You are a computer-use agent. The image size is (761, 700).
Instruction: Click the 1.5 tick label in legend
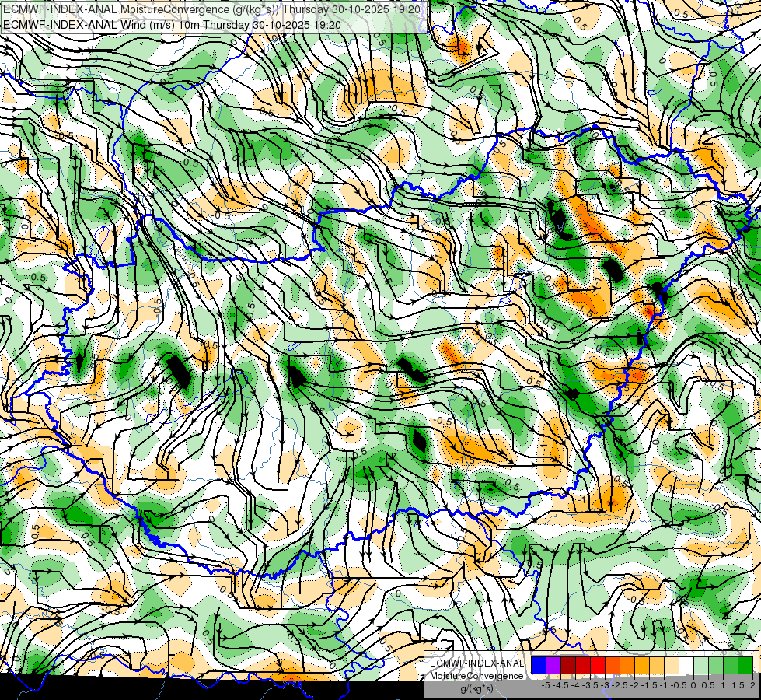pyautogui.click(x=738, y=685)
